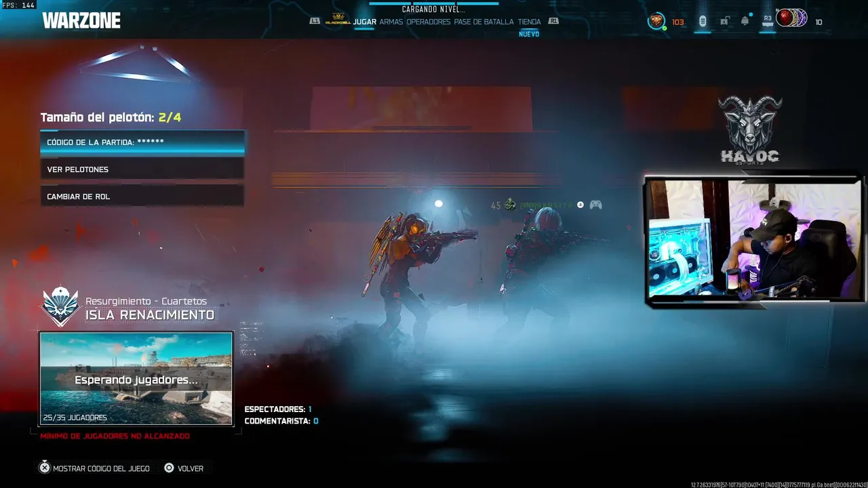Select VER PELOTONES option
The image size is (868, 488).
[142, 169]
